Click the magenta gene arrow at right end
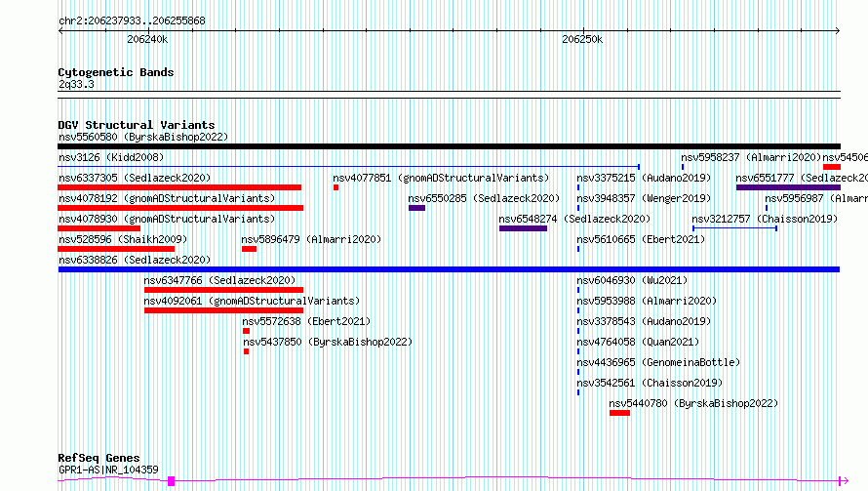The height and width of the screenshot is (491, 868). click(843, 481)
